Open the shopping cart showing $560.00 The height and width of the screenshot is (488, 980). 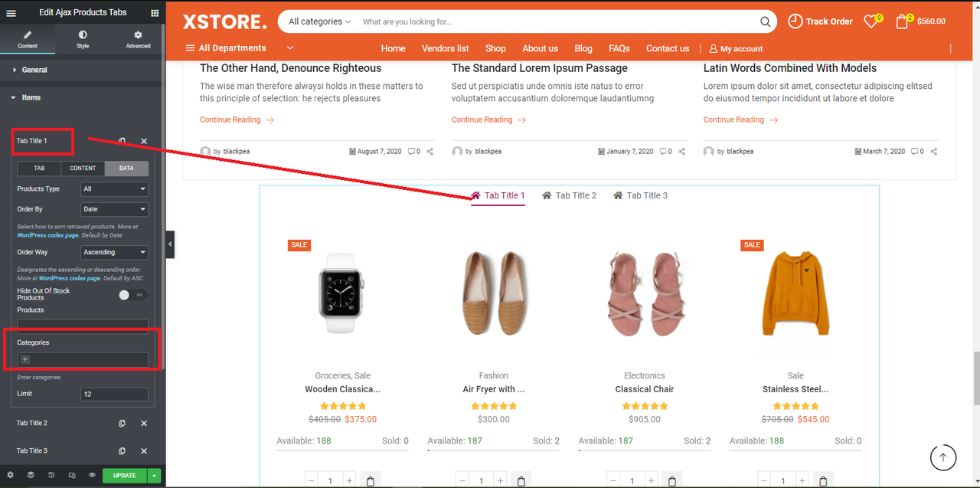tap(920, 21)
